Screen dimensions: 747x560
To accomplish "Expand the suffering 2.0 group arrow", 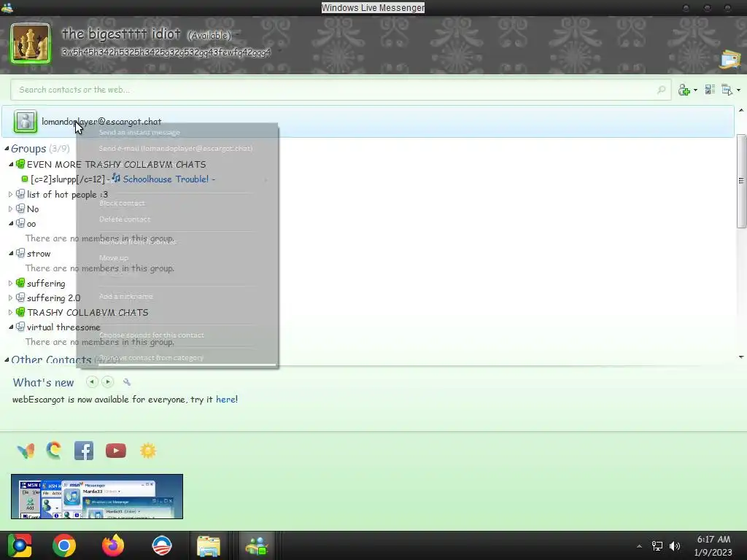I will [x=10, y=298].
